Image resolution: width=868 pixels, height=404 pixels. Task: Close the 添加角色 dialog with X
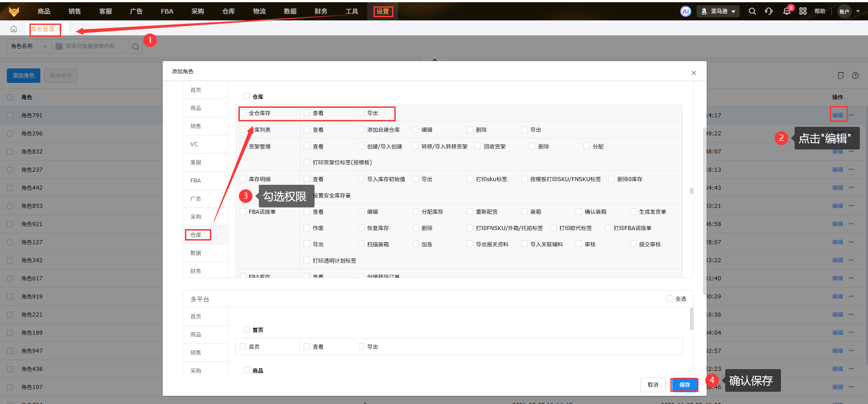(x=693, y=73)
